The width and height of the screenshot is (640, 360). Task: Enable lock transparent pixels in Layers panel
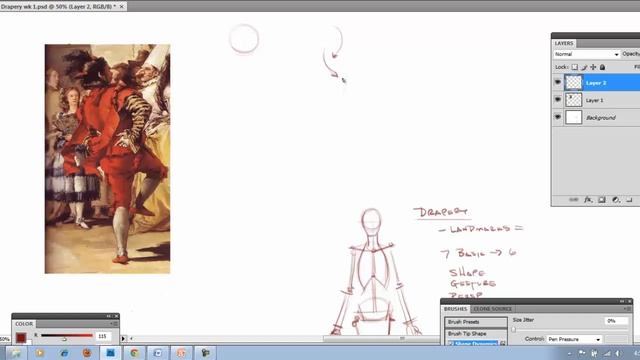pos(575,67)
